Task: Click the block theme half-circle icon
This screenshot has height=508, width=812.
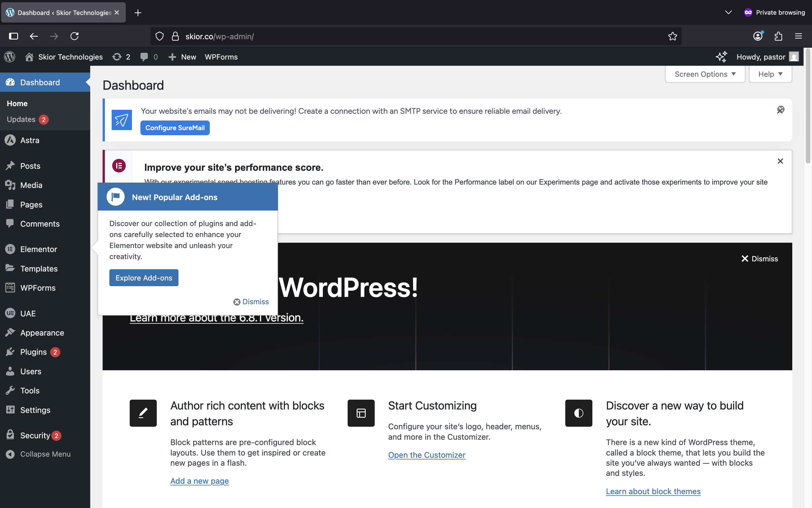Action: point(579,413)
